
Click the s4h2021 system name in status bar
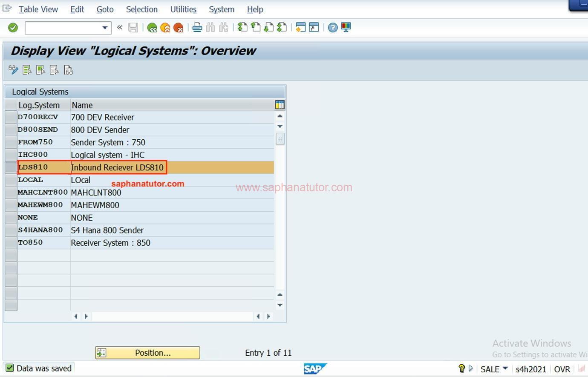point(531,369)
